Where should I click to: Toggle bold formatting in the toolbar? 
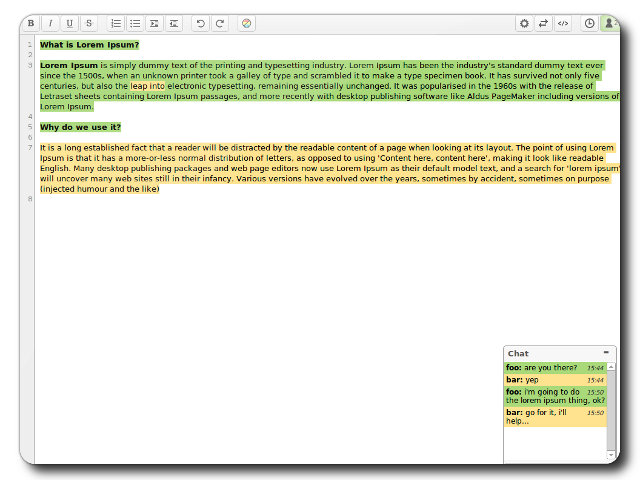coord(31,23)
